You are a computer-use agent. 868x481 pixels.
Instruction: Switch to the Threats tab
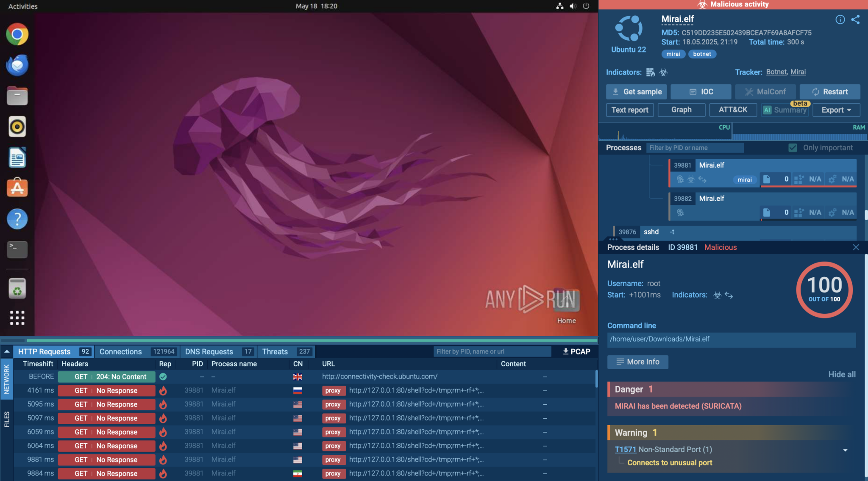[x=275, y=351]
